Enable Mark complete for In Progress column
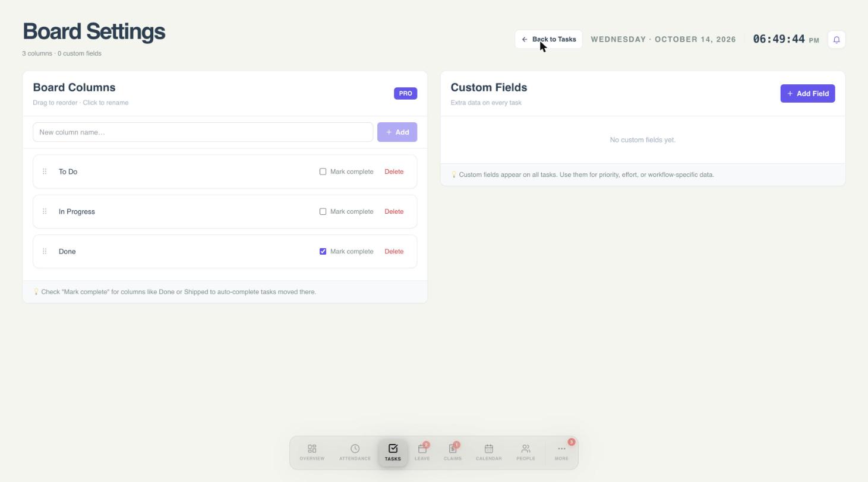The image size is (868, 482). pyautogui.click(x=323, y=211)
